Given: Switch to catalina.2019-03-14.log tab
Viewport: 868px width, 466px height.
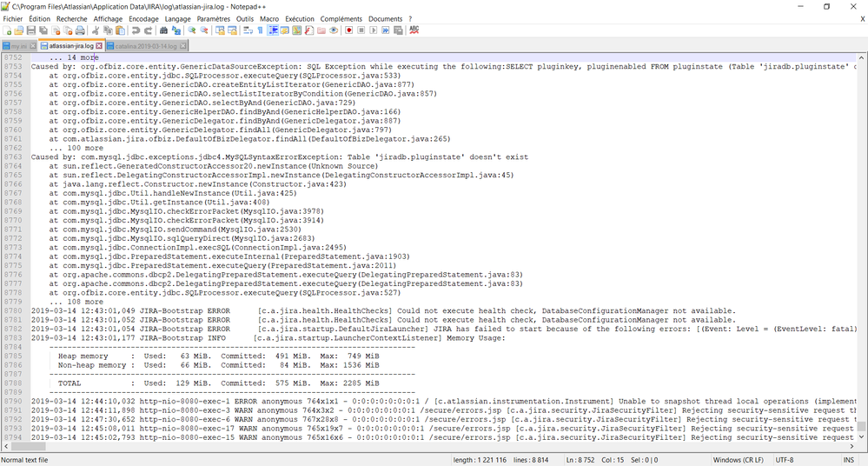Looking at the screenshot, I should [x=145, y=46].
